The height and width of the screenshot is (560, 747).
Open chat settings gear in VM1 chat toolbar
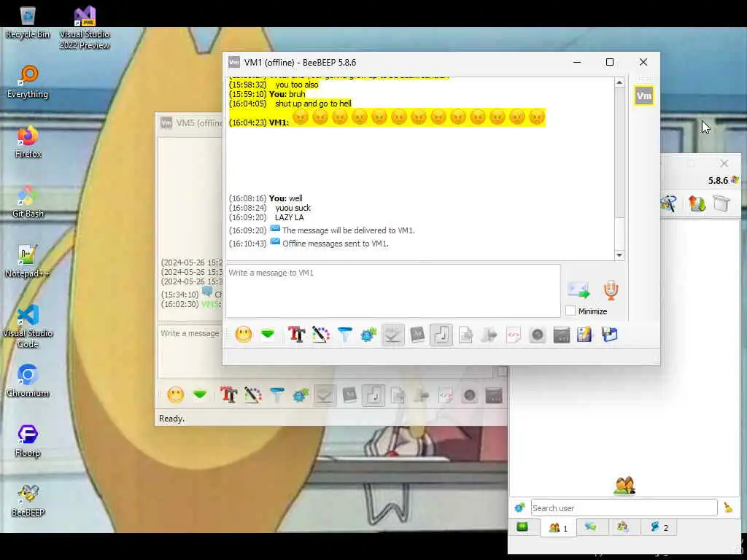click(368, 334)
